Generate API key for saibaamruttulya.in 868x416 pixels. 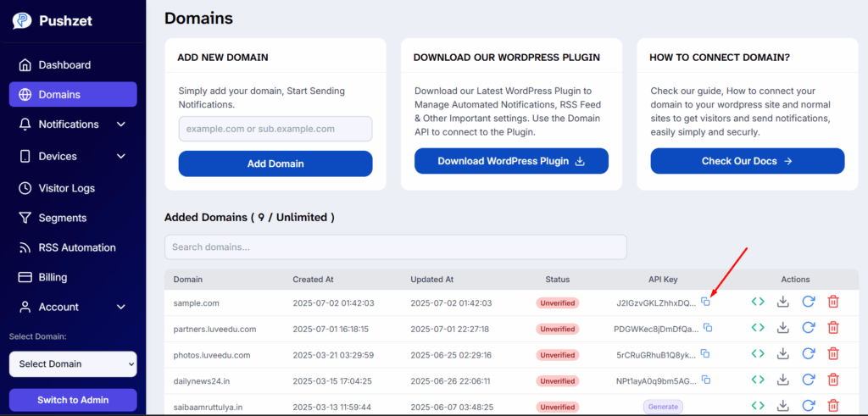pos(663,407)
